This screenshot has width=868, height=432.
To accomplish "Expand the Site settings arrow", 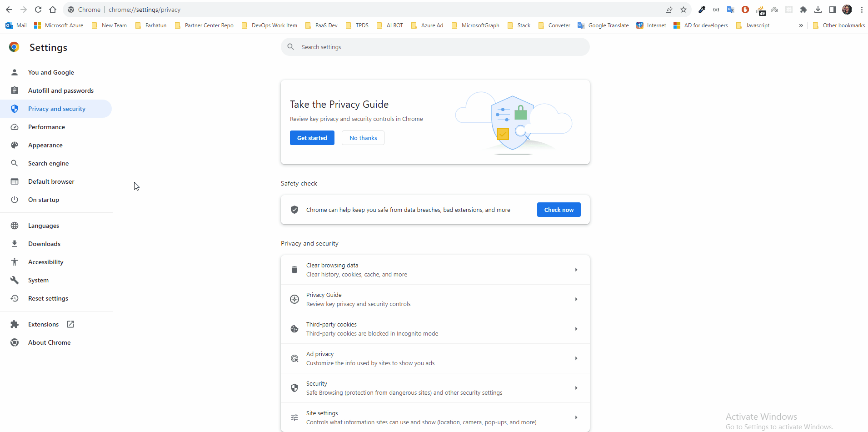I will click(x=576, y=417).
